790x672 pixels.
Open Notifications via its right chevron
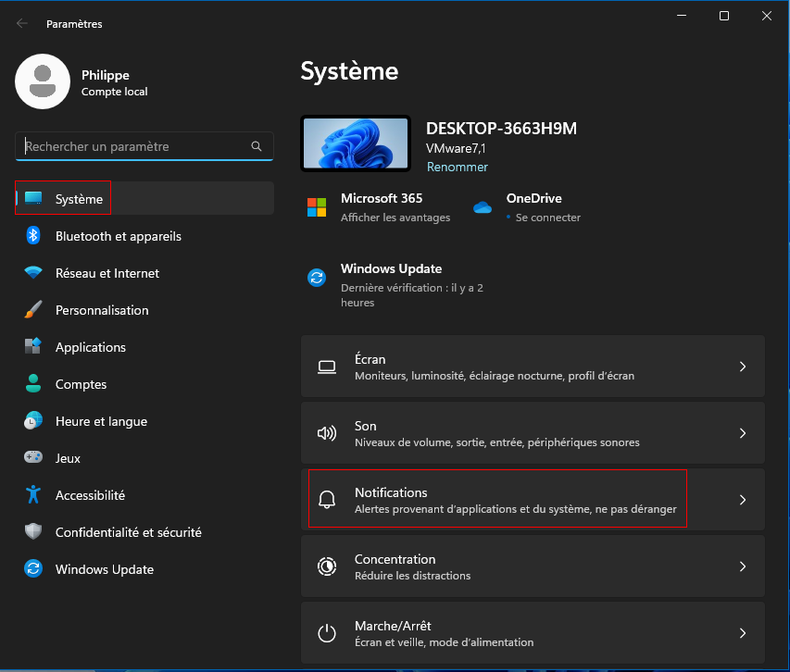click(743, 499)
